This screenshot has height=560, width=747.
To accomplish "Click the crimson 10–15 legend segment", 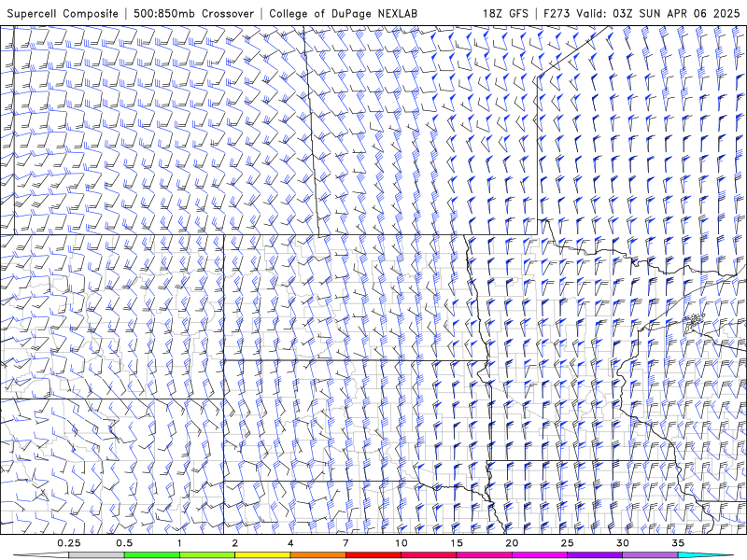I will click(429, 555).
